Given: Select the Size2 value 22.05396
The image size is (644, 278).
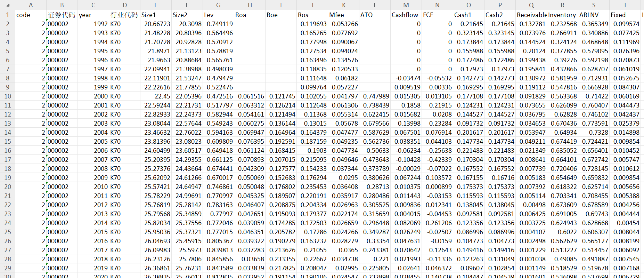Looking at the screenshot, I should pos(187,96).
